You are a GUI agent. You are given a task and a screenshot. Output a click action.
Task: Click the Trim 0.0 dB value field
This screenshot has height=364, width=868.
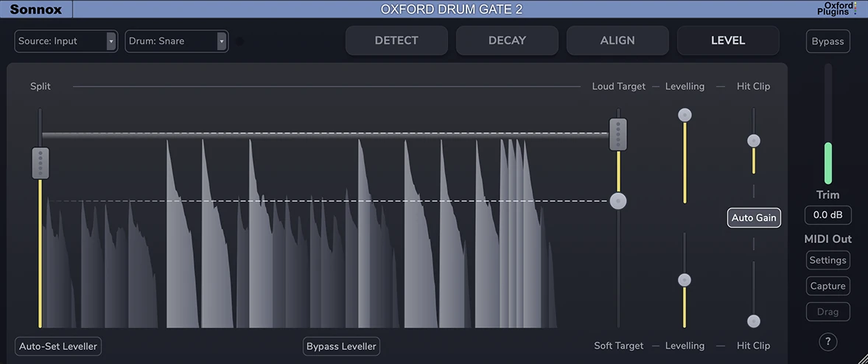tap(827, 215)
